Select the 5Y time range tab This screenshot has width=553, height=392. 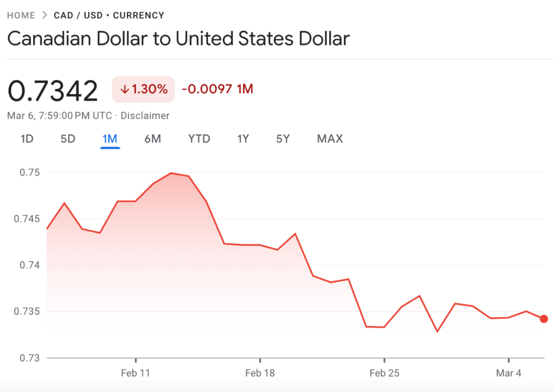click(x=283, y=139)
